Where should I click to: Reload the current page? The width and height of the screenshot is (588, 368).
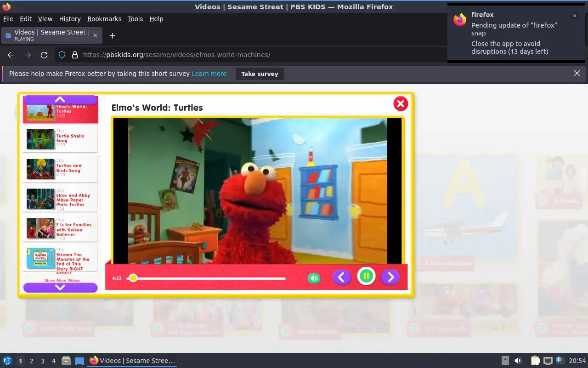coord(44,55)
